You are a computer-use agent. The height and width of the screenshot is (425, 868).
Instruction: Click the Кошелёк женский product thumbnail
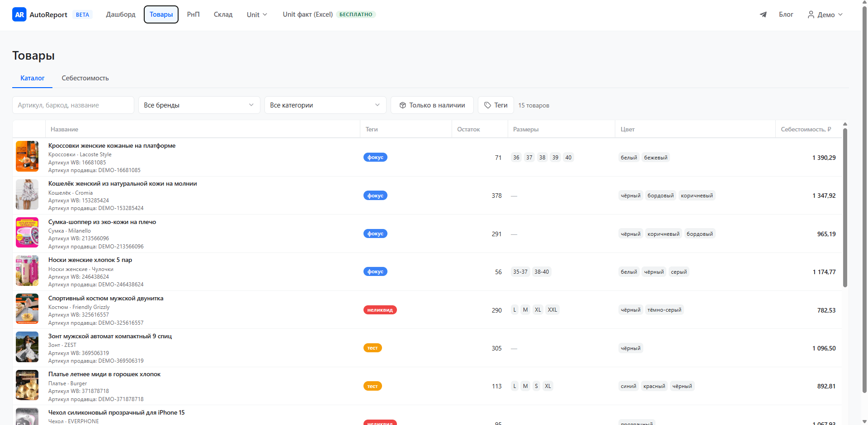(x=27, y=195)
